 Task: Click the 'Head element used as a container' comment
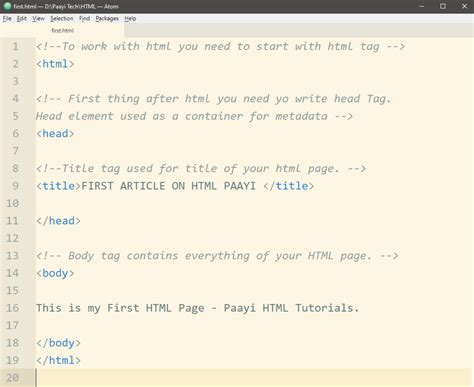click(194, 116)
